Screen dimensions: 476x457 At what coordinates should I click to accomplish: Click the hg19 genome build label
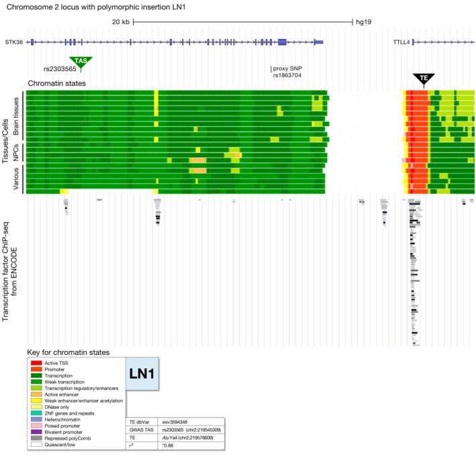tap(364, 22)
